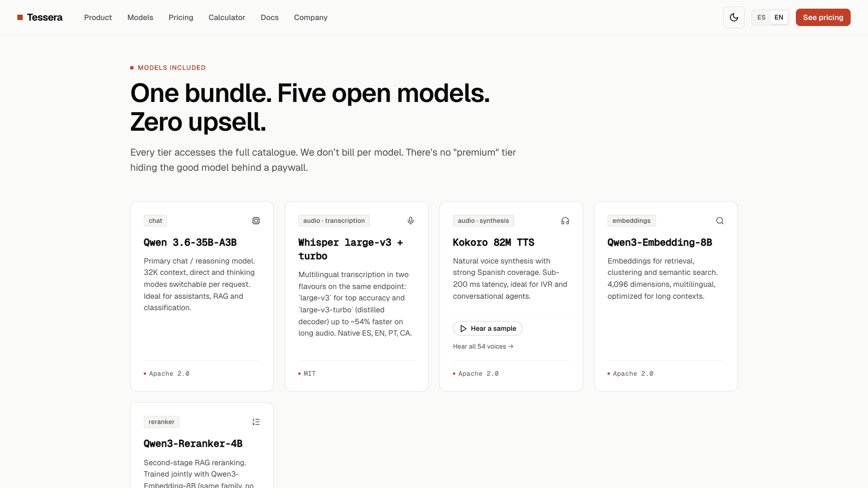The width and height of the screenshot is (868, 488).
Task: Go to the Models nav item
Action: point(140,17)
